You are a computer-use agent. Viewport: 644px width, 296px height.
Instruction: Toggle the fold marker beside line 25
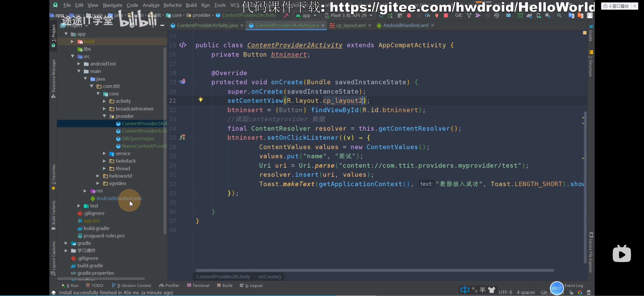(x=193, y=138)
